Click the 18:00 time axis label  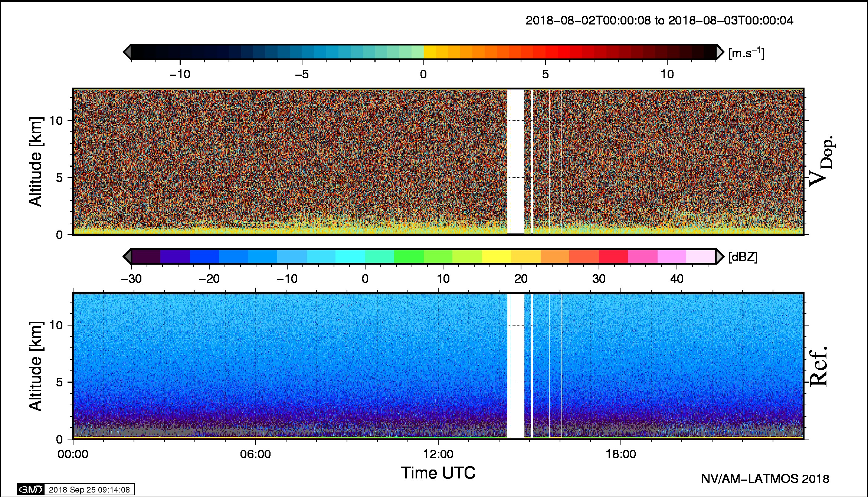[621, 454]
